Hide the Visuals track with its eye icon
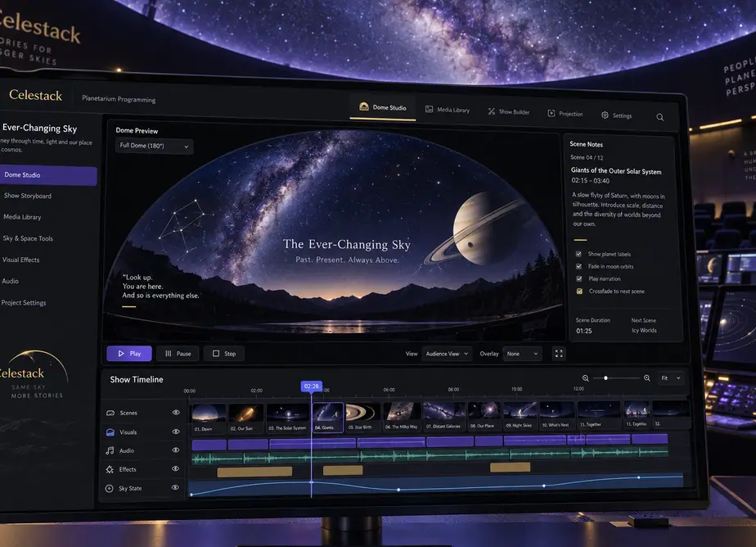 click(x=176, y=432)
